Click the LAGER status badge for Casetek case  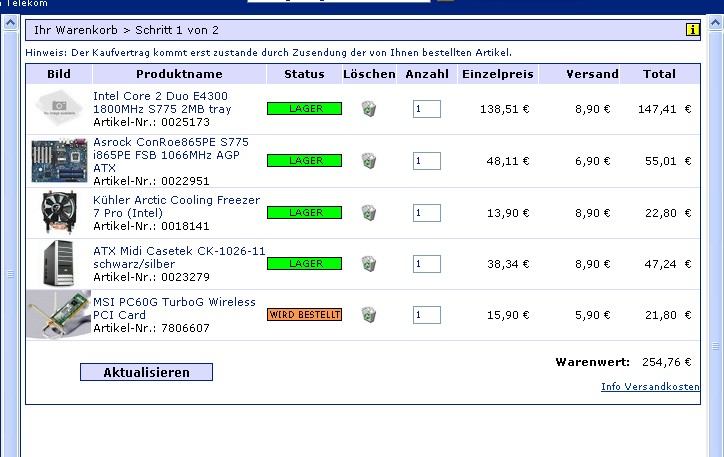(304, 263)
